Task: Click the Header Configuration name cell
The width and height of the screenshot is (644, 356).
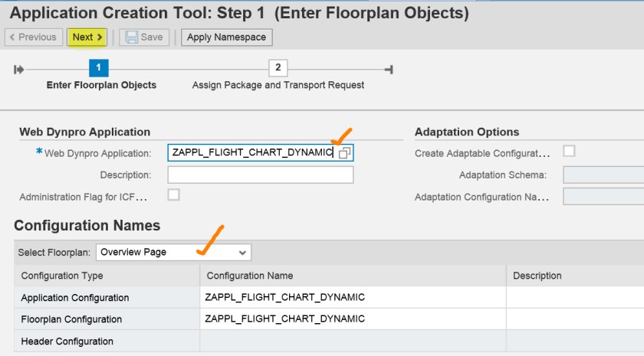Action: point(352,341)
